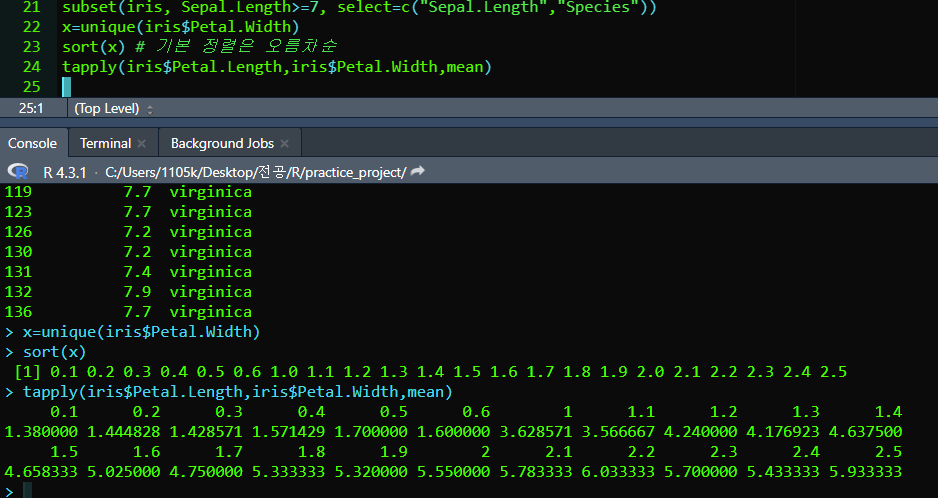Close the Terminal tab
Viewport: 938px width, 498px height.
142,144
